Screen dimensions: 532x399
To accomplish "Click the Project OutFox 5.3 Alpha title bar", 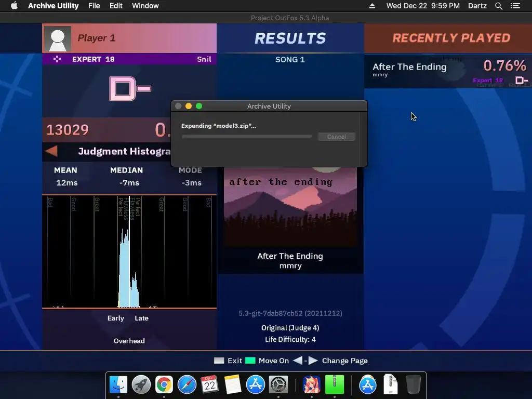I will pos(290,18).
